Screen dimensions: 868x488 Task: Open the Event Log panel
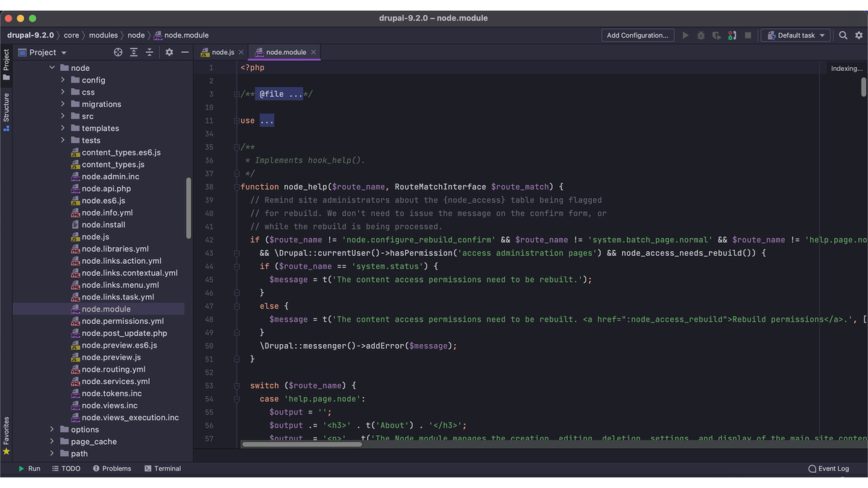tap(829, 468)
